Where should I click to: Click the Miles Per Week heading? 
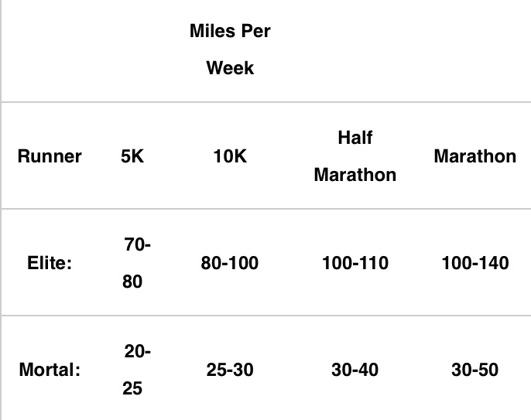[x=230, y=50]
